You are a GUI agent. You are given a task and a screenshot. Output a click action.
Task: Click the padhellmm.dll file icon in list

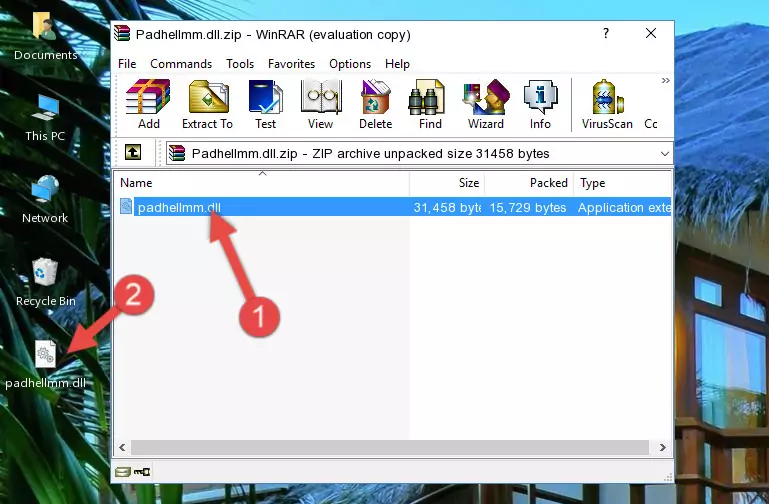(x=126, y=206)
